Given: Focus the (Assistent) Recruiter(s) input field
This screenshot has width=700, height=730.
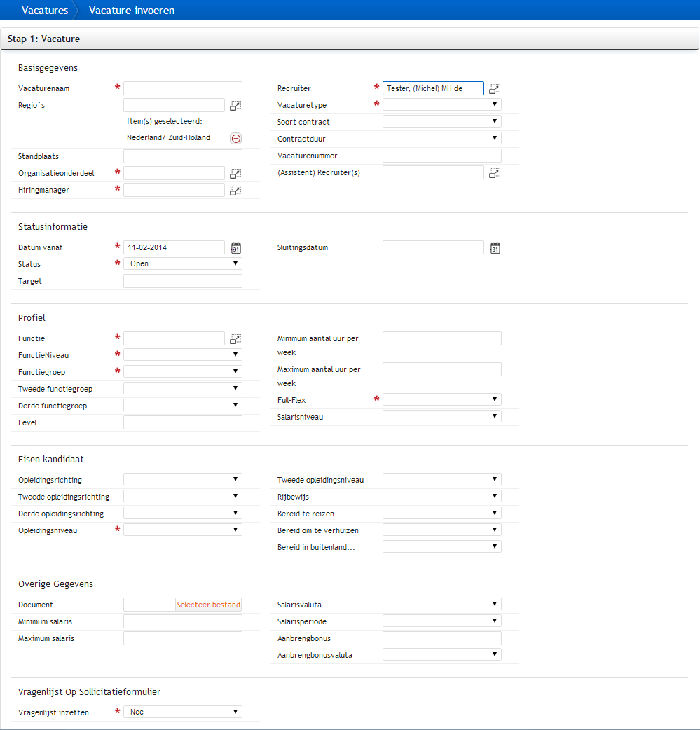Looking at the screenshot, I should (x=433, y=172).
